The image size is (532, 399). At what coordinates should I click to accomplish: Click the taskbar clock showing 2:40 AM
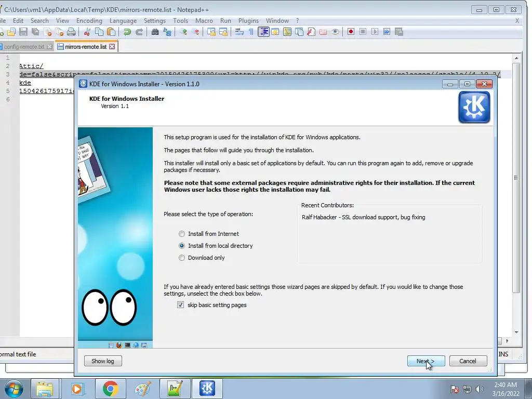coord(506,389)
